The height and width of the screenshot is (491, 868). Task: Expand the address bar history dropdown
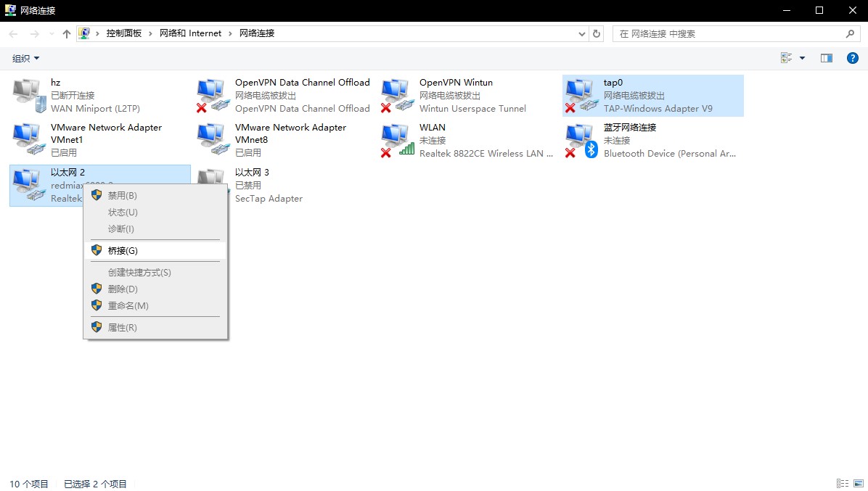[582, 33]
